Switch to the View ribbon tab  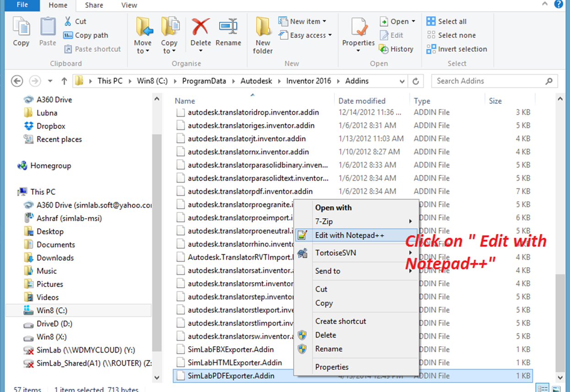tap(129, 5)
